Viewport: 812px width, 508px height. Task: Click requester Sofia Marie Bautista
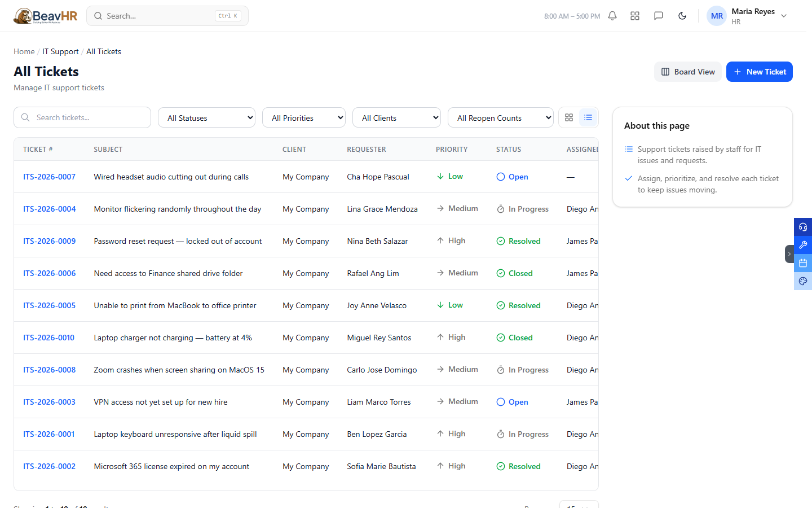click(381, 466)
